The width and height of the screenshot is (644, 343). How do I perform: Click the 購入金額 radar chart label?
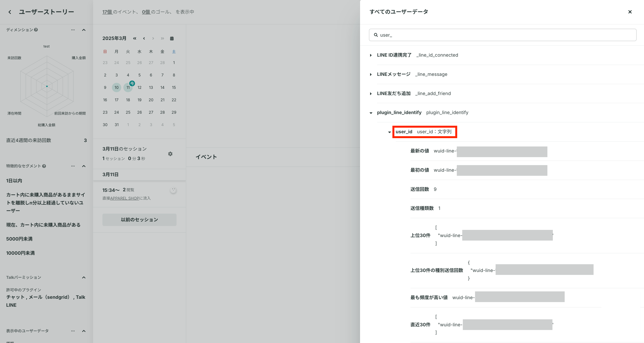[79, 58]
